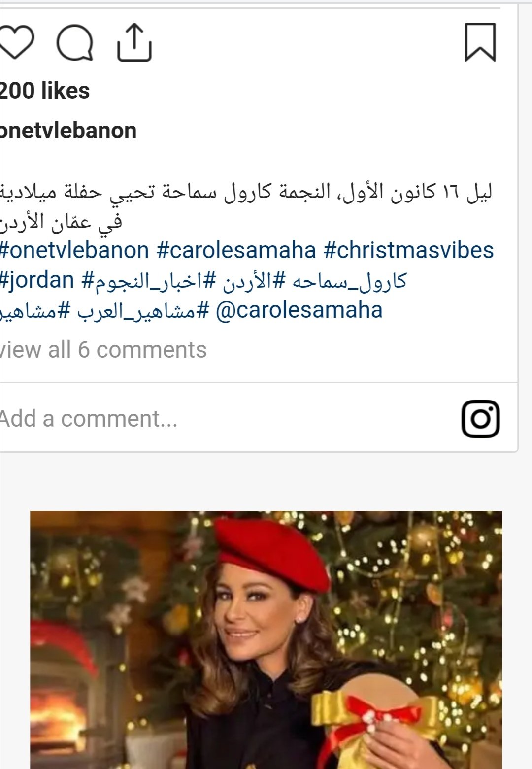Screen dimensions: 532x769
Task: Open the #christmasvibes hashtag
Action: (408, 250)
